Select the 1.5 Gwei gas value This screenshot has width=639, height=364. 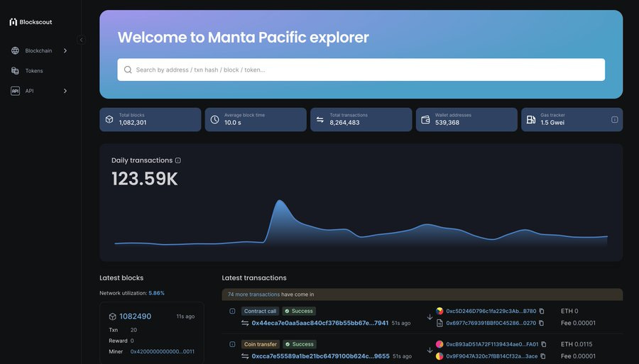[552, 123]
